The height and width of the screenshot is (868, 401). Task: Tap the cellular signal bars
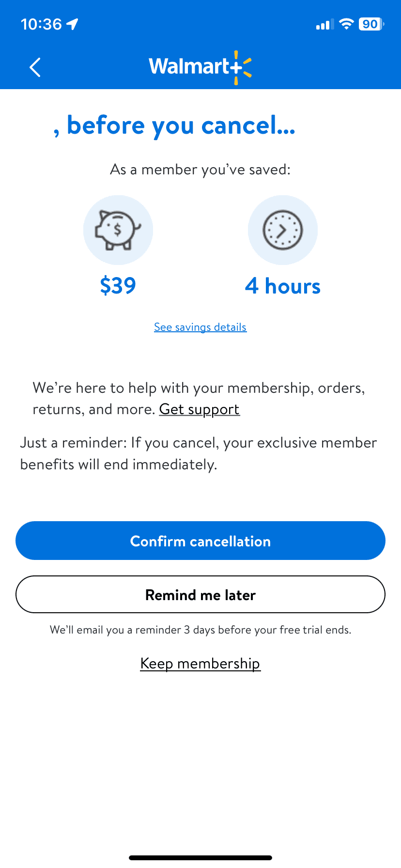tap(324, 24)
